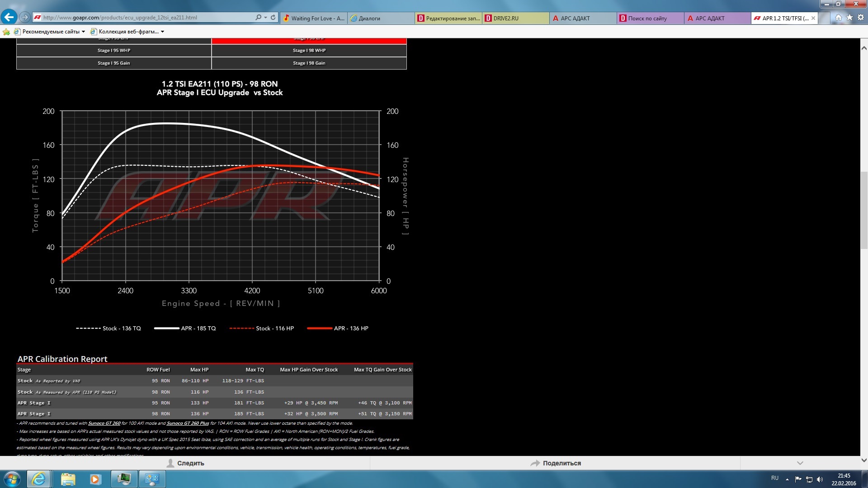This screenshot has width=868, height=488.
Task: Open the address bar autocomplete dropdown arrow
Action: 266,18
